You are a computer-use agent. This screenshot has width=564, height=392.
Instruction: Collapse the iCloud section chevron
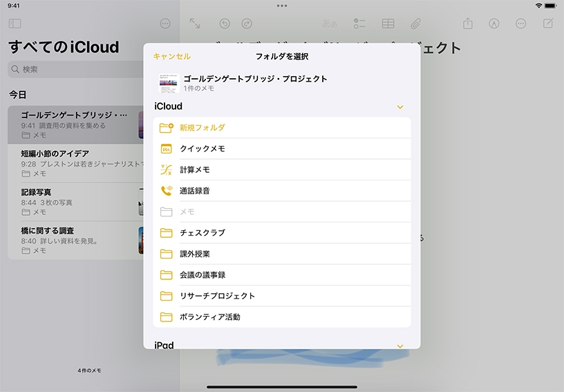pyautogui.click(x=399, y=107)
